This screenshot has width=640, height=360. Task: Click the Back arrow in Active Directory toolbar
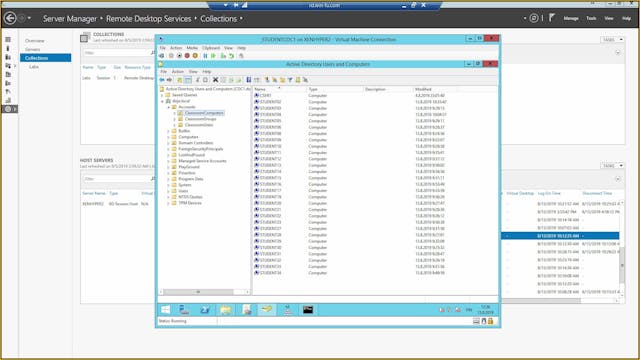coord(162,80)
